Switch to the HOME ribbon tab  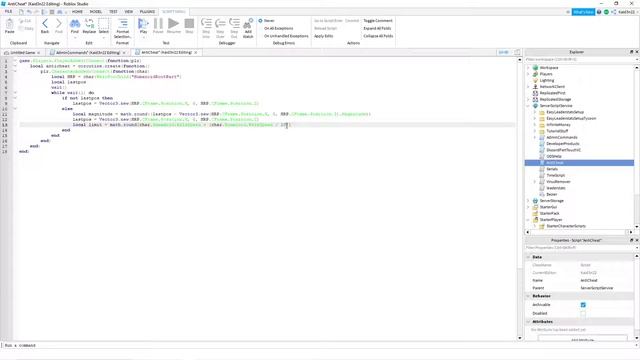point(77,12)
